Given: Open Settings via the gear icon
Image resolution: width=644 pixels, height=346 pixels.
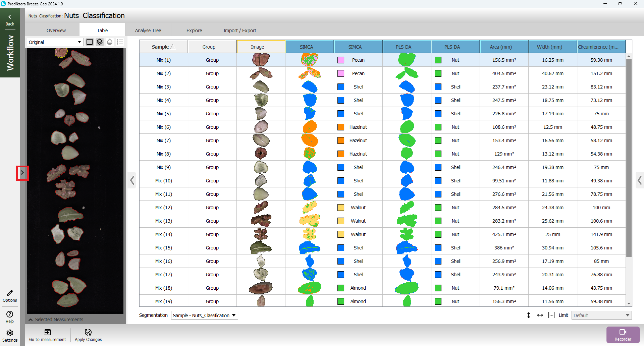Looking at the screenshot, I should tap(10, 335).
